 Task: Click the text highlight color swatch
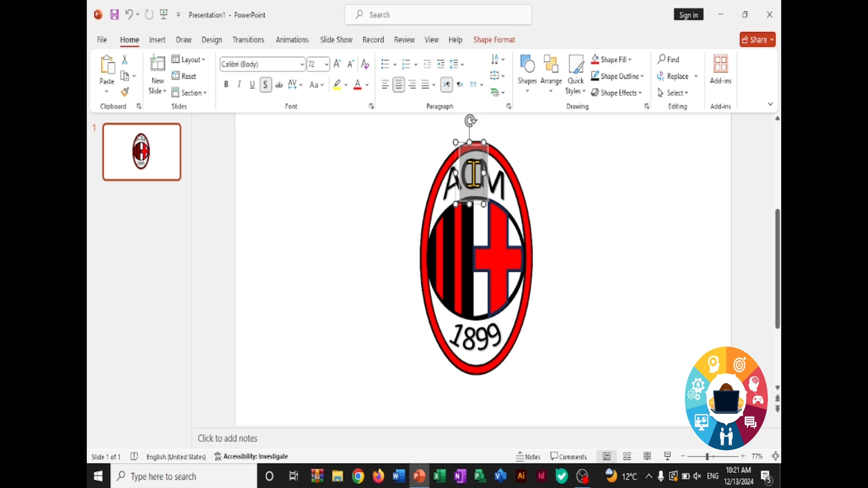pyautogui.click(x=337, y=84)
